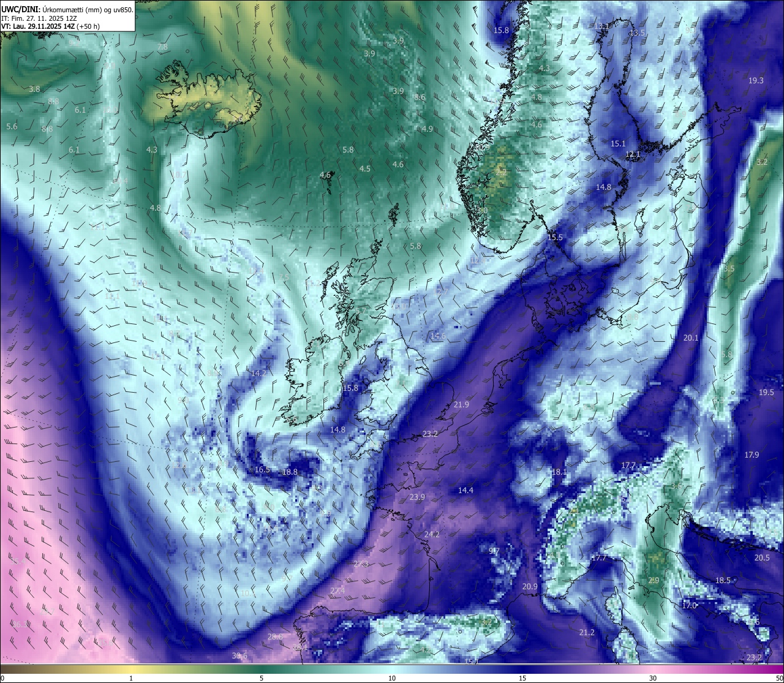The image size is (784, 683).
Task: Click the 7.8 value northwest of Iceland
Action: (162, 47)
